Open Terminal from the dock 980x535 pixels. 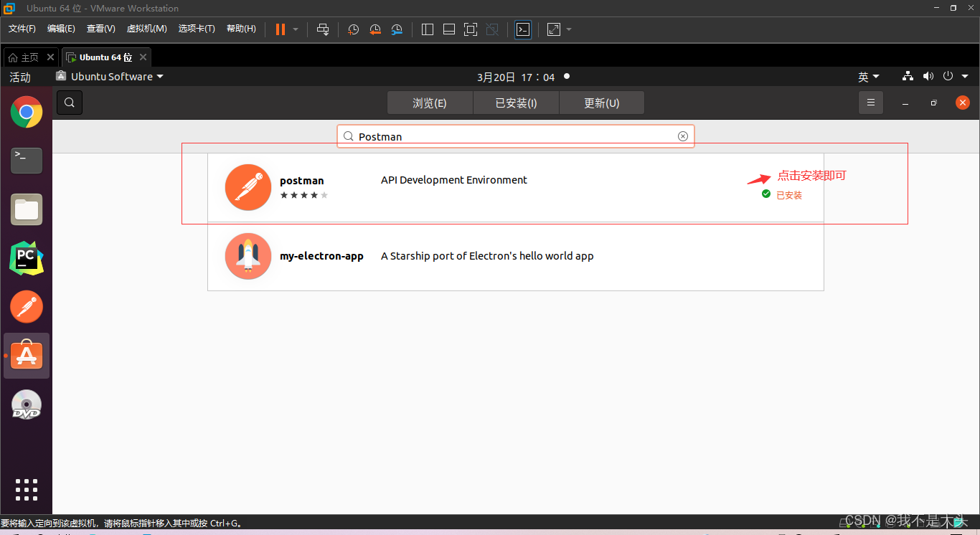pyautogui.click(x=27, y=161)
